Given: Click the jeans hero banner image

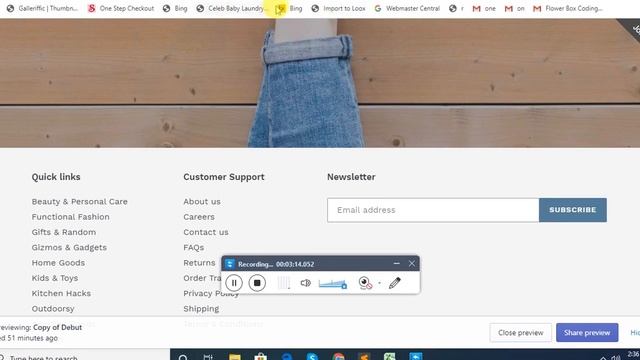Looking at the screenshot, I should pyautogui.click(x=320, y=83).
